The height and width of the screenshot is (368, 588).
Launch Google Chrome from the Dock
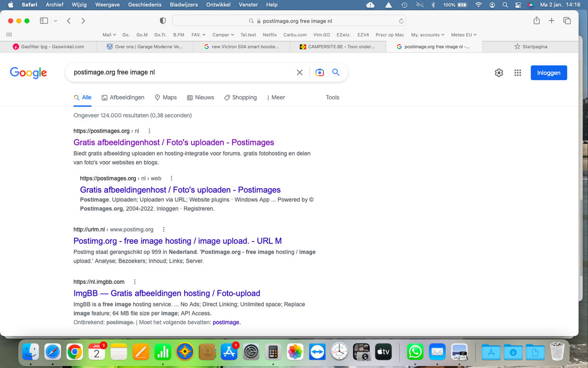(74, 352)
